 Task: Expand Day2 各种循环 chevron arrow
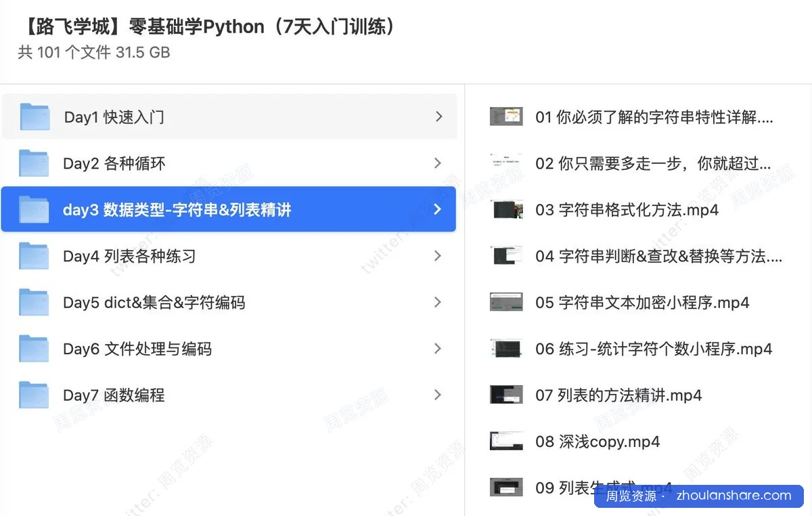point(437,163)
